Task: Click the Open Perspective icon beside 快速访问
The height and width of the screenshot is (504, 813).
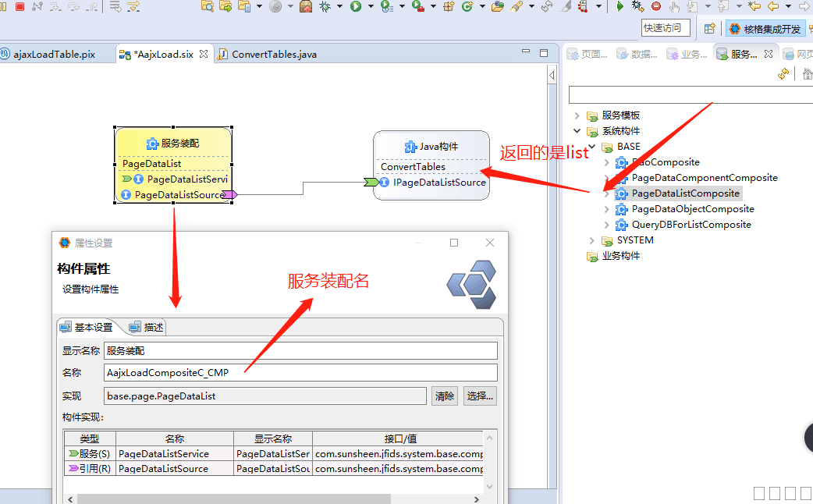Action: click(x=709, y=29)
